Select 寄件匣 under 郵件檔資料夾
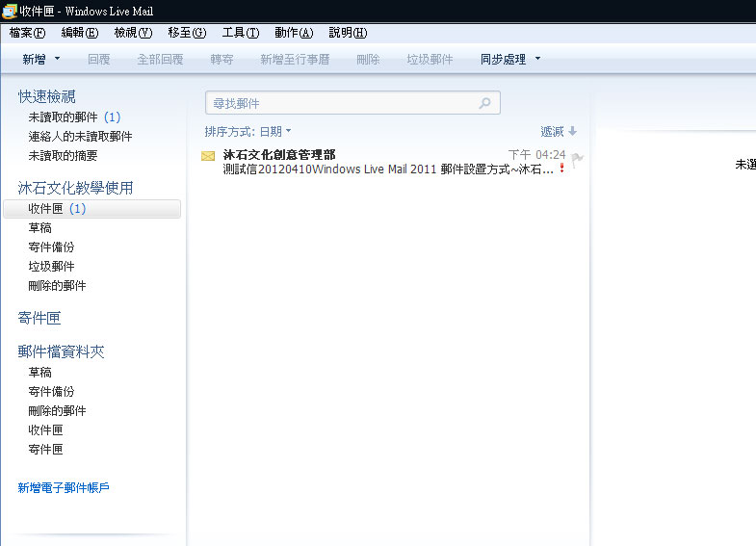This screenshot has height=546, width=756. tap(45, 450)
